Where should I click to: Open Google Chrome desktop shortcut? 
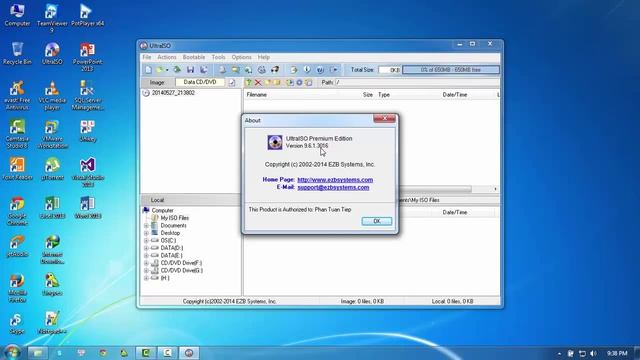pos(17,211)
